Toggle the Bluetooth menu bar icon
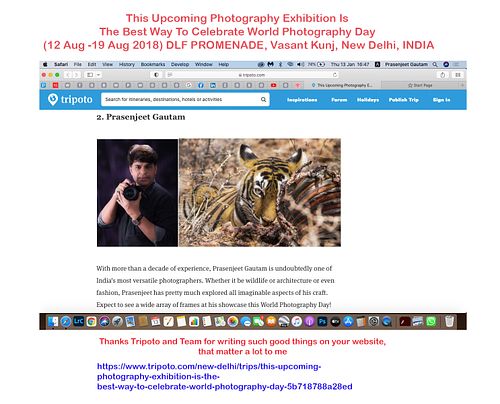Image resolution: width=500 pixels, height=404 pixels. 280,64
